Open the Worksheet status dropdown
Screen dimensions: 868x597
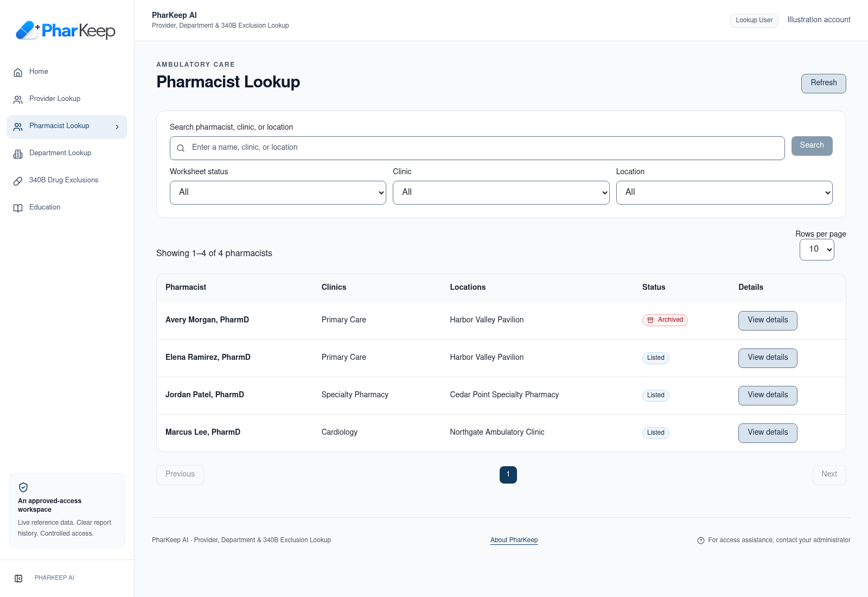pos(278,193)
